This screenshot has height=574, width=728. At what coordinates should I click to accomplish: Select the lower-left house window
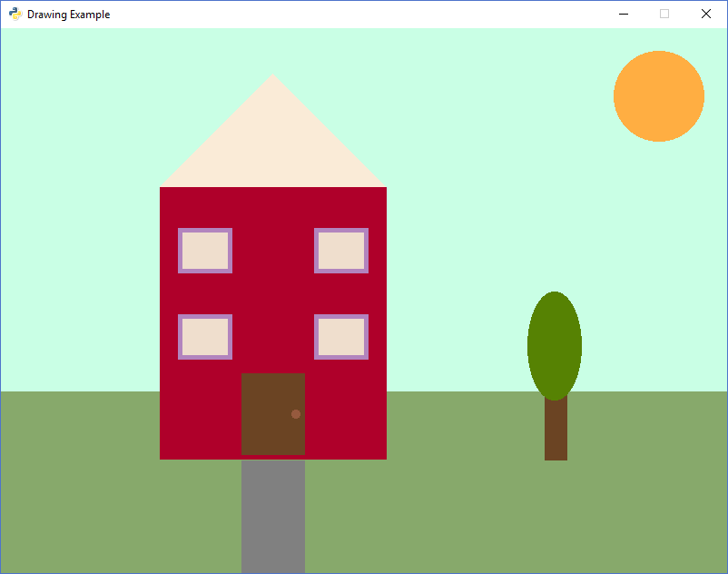205,337
